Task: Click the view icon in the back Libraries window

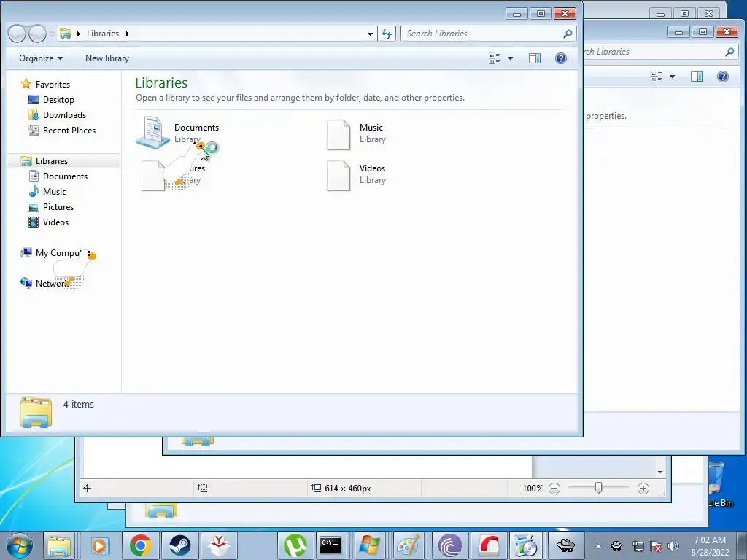Action: [657, 76]
